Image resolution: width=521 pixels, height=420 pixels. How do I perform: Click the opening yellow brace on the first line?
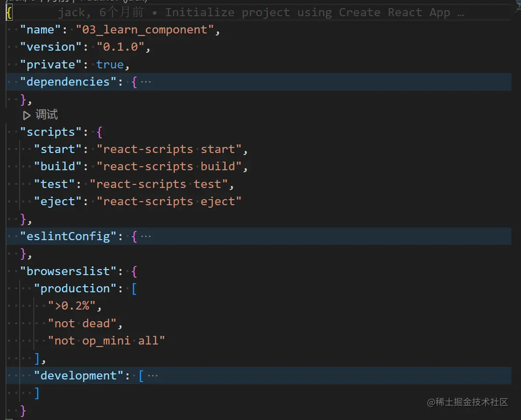(9, 13)
